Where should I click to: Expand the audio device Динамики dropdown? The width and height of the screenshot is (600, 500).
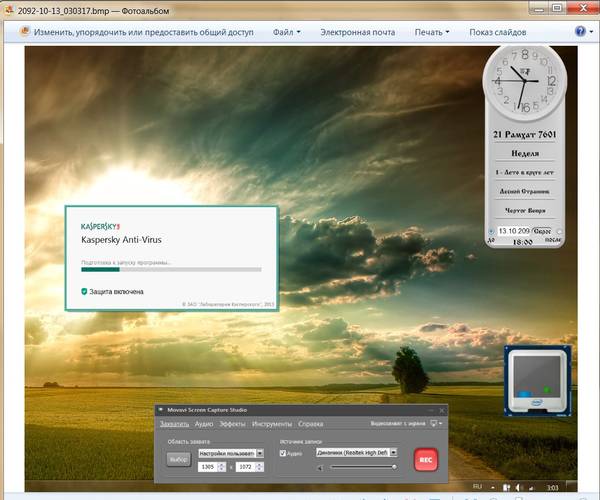395,453
